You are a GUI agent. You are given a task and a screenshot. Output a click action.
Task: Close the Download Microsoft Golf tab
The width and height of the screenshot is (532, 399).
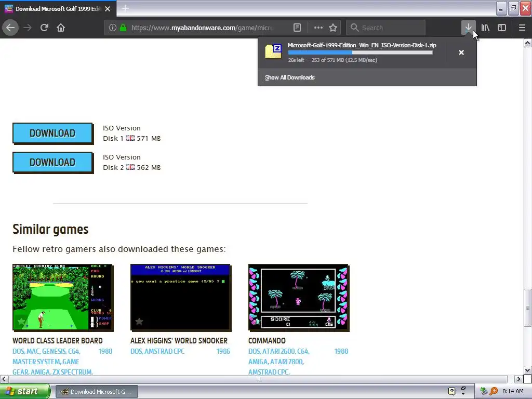point(108,9)
